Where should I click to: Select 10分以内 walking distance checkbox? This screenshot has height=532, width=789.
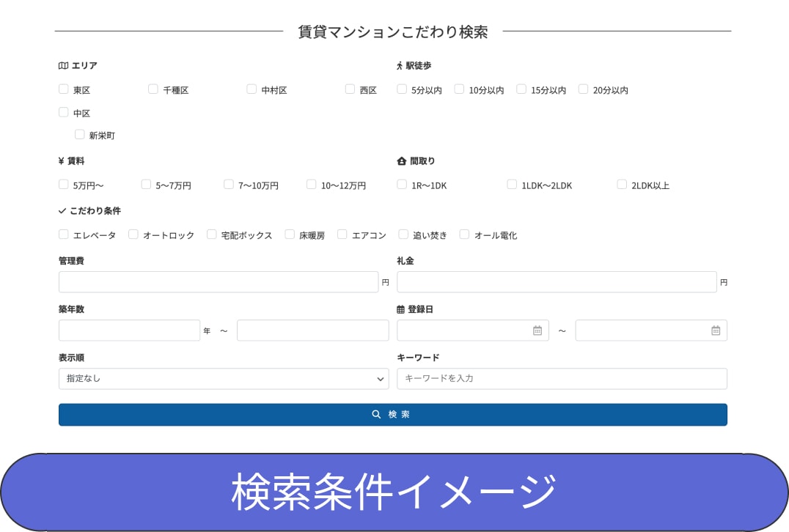click(459, 89)
